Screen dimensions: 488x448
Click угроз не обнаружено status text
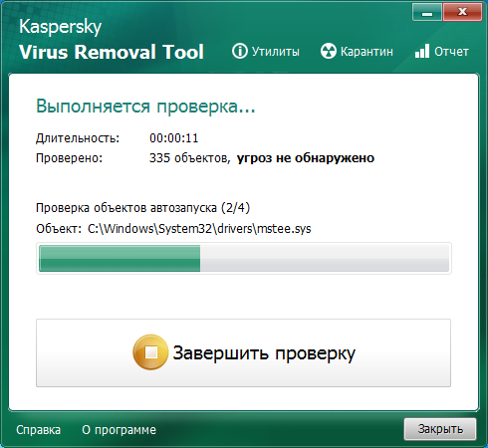pyautogui.click(x=306, y=158)
